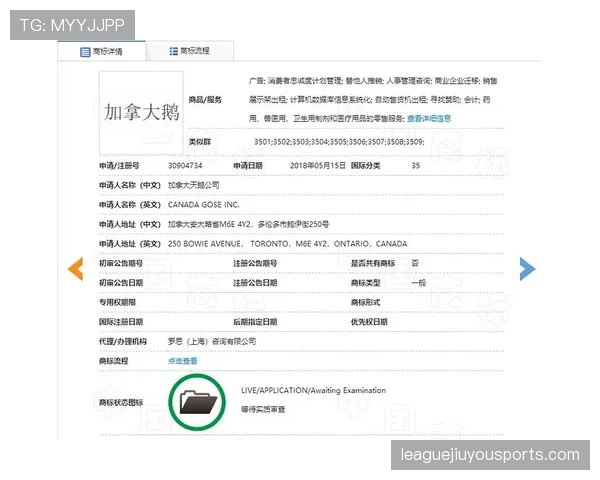600x480 pixels.
Task: Click the 申请/注册号 label
Action: pyautogui.click(x=119, y=166)
